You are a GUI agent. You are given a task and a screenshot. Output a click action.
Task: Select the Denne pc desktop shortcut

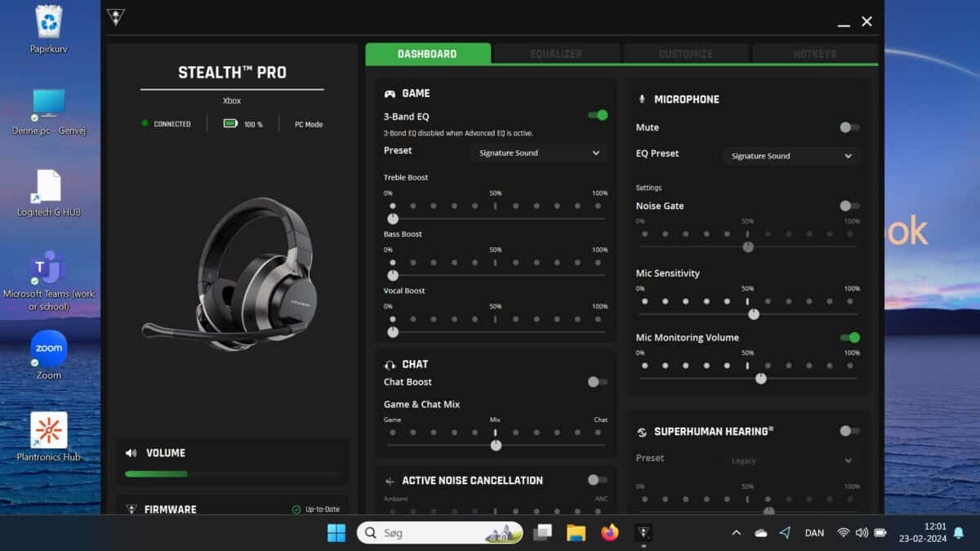tap(49, 111)
